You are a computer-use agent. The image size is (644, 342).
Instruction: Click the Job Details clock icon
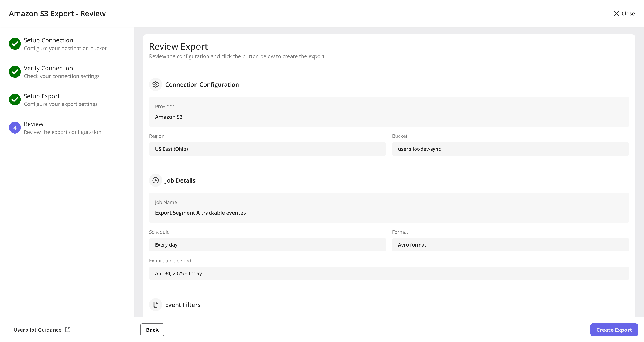(x=155, y=180)
